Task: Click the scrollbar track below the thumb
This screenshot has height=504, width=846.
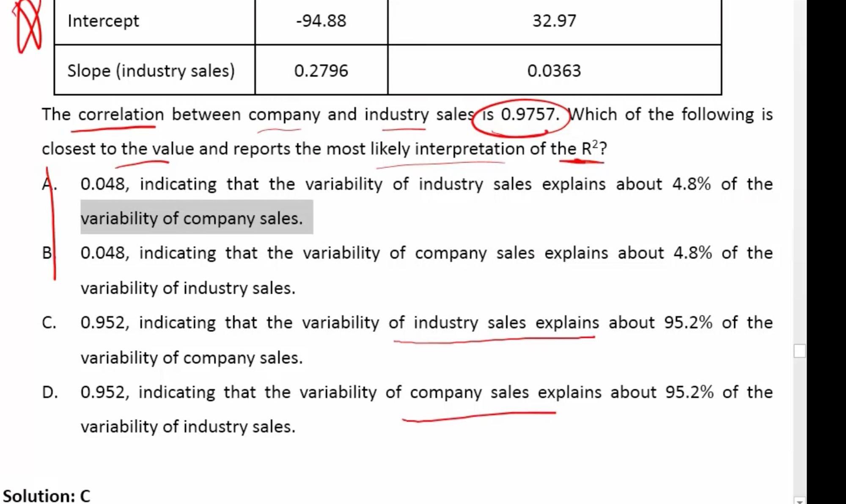Action: (x=799, y=427)
